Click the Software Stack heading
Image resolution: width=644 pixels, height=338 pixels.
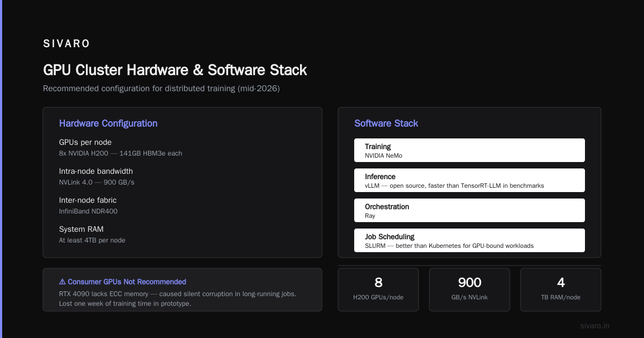[x=386, y=123]
